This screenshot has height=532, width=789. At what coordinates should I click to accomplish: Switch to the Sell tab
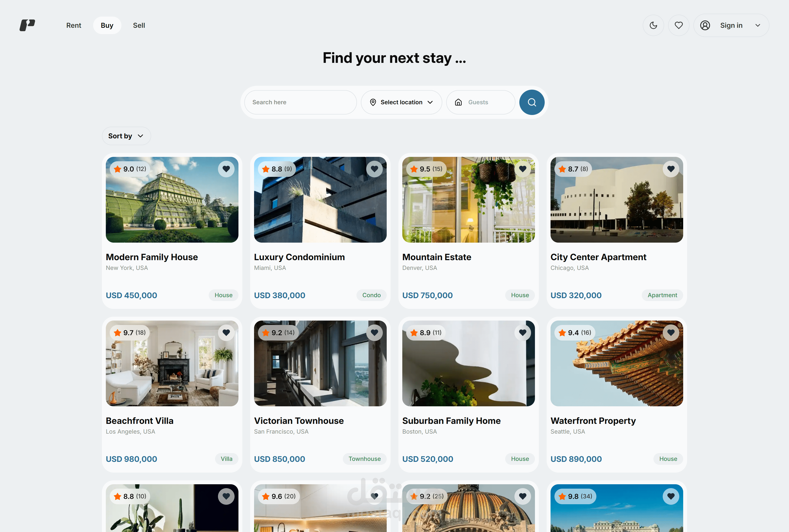click(139, 25)
